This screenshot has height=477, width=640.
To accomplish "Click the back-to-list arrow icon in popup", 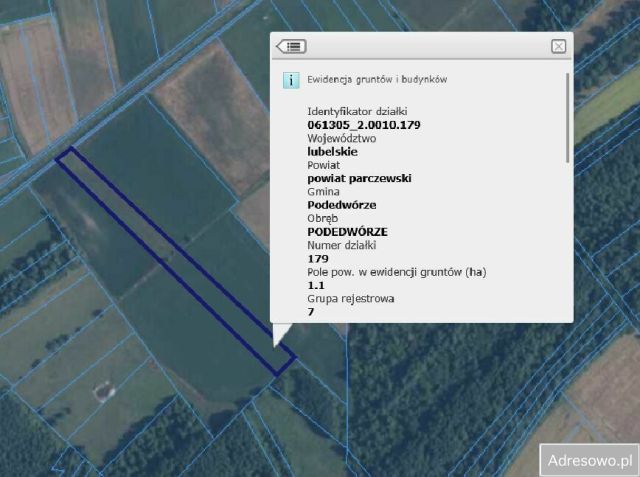I will [291, 47].
